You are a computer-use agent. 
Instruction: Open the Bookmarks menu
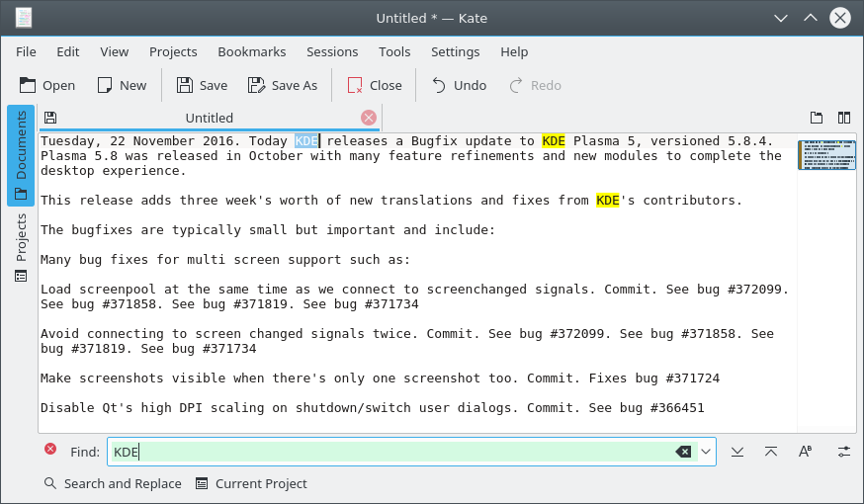click(x=251, y=51)
